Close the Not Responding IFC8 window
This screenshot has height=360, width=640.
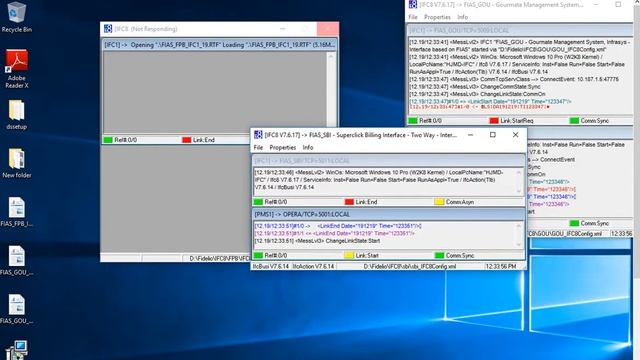(x=328, y=29)
